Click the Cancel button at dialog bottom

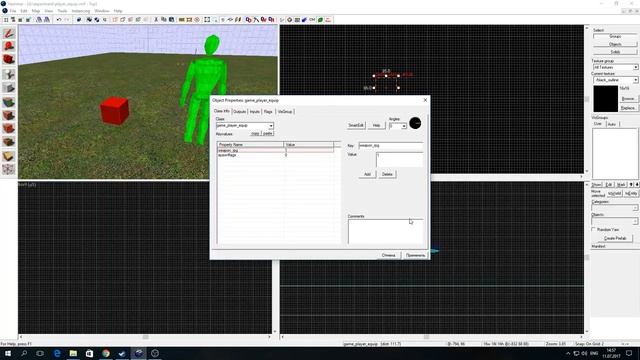(389, 255)
